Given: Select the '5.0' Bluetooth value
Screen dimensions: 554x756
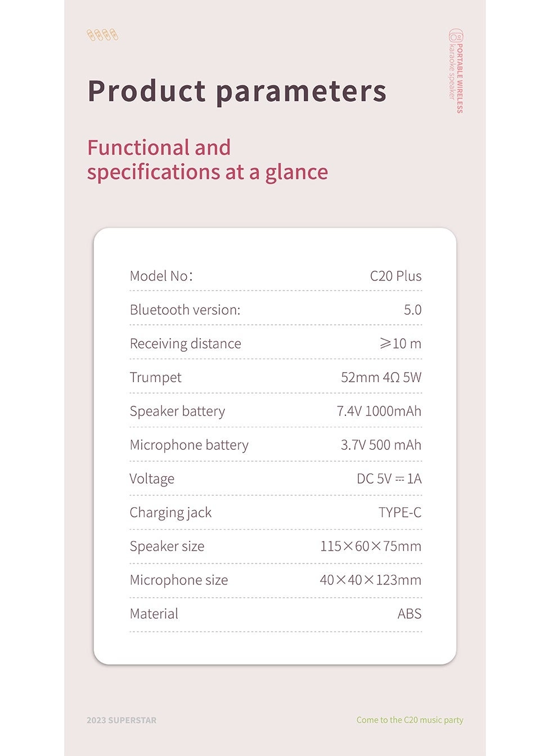Looking at the screenshot, I should (412, 310).
